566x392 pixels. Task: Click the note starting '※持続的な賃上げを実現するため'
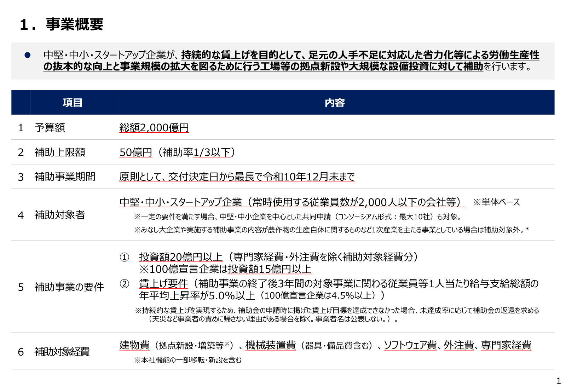click(337, 310)
